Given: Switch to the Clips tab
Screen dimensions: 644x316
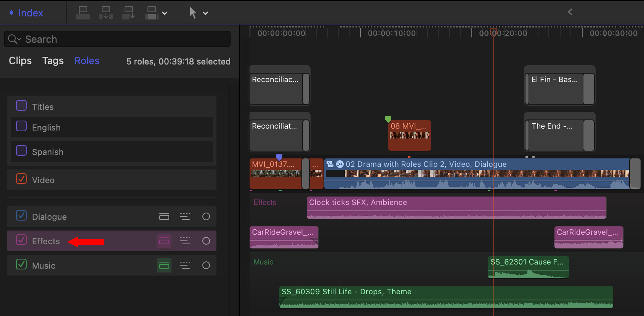Looking at the screenshot, I should [20, 61].
